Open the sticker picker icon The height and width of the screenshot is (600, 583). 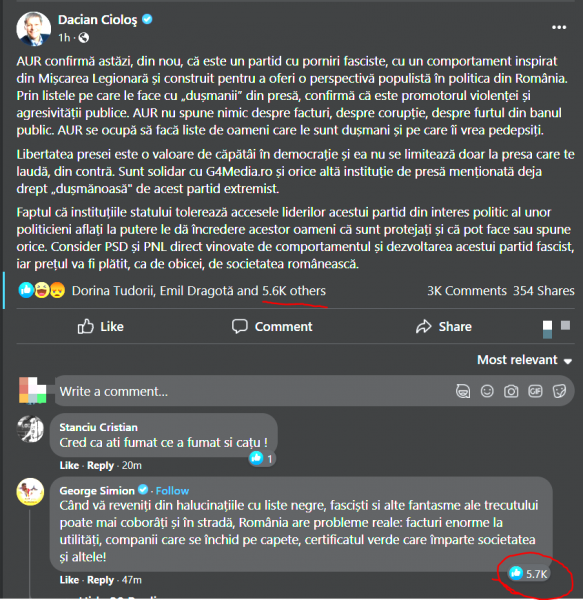click(x=559, y=391)
